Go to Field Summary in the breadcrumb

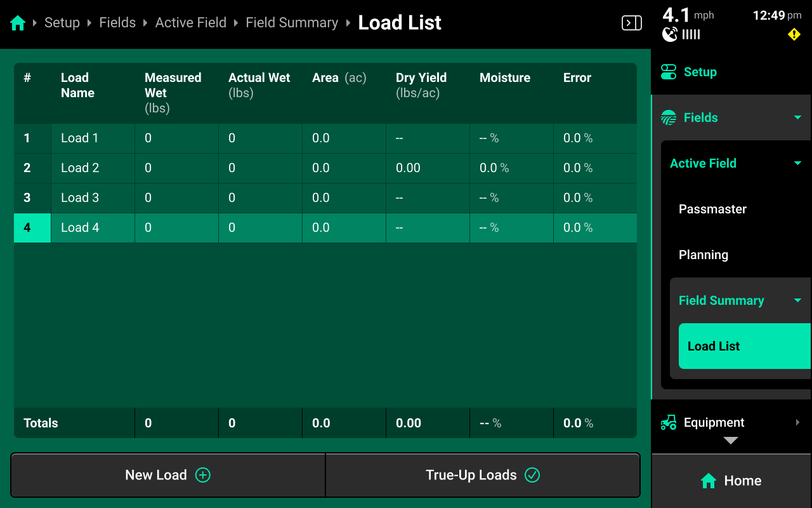[x=292, y=23]
